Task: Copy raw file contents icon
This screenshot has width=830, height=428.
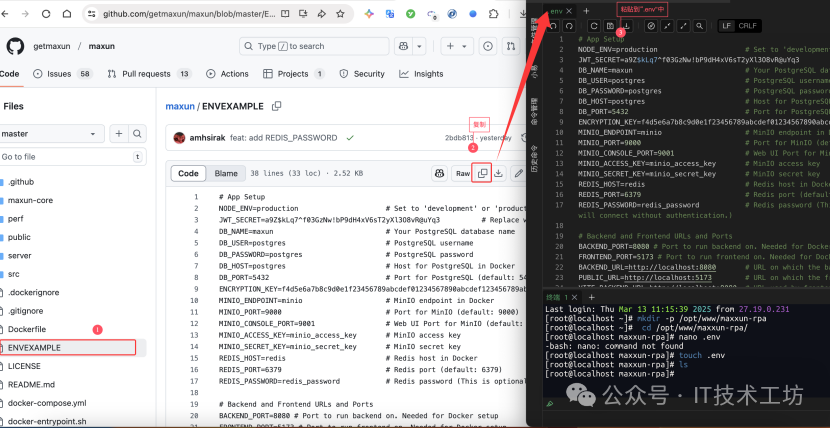Action: pos(482,174)
